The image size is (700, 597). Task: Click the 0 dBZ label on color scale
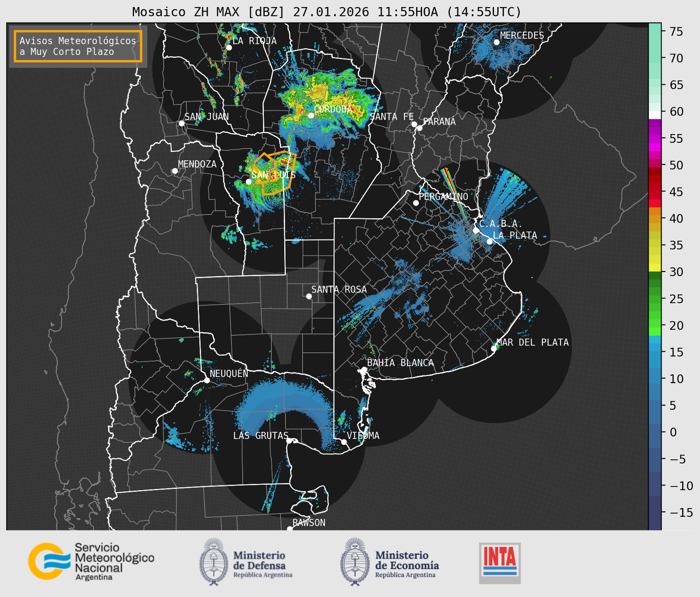(673, 433)
